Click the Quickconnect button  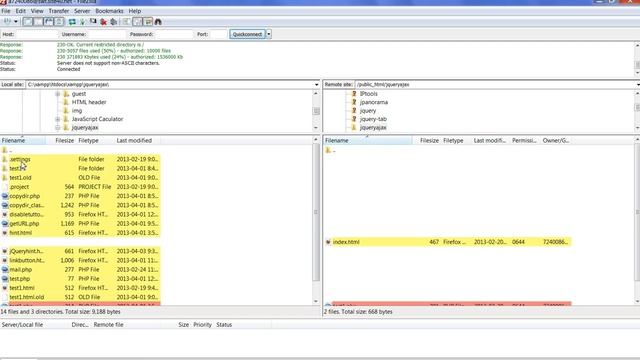click(247, 34)
